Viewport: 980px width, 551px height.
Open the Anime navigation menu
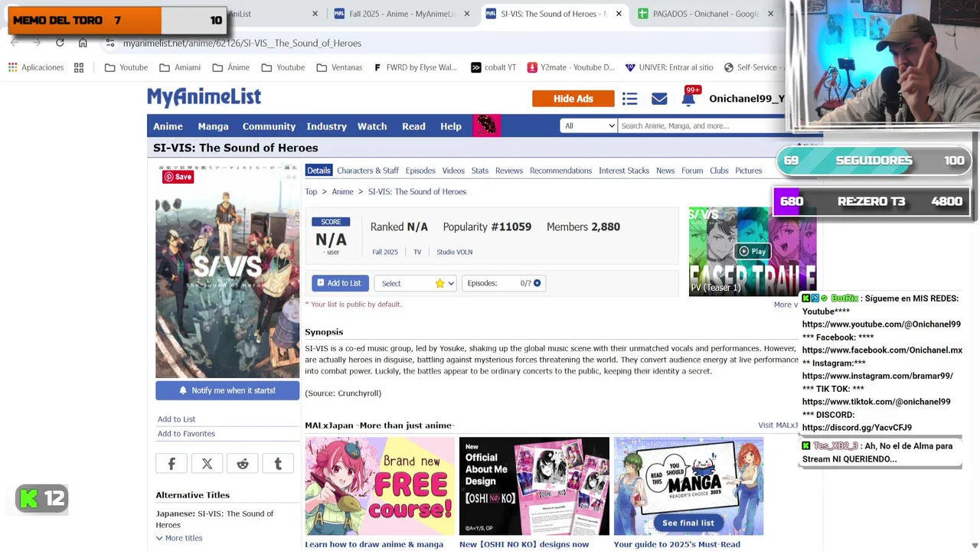pos(168,126)
